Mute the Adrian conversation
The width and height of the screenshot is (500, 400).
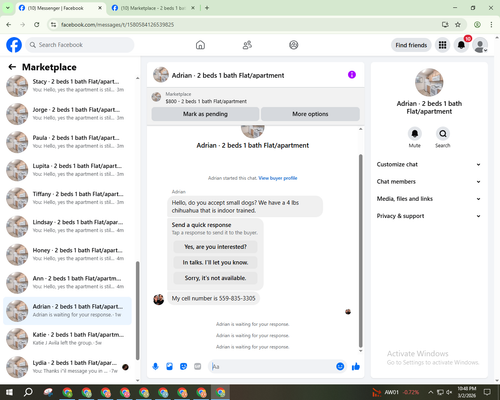pos(414,134)
